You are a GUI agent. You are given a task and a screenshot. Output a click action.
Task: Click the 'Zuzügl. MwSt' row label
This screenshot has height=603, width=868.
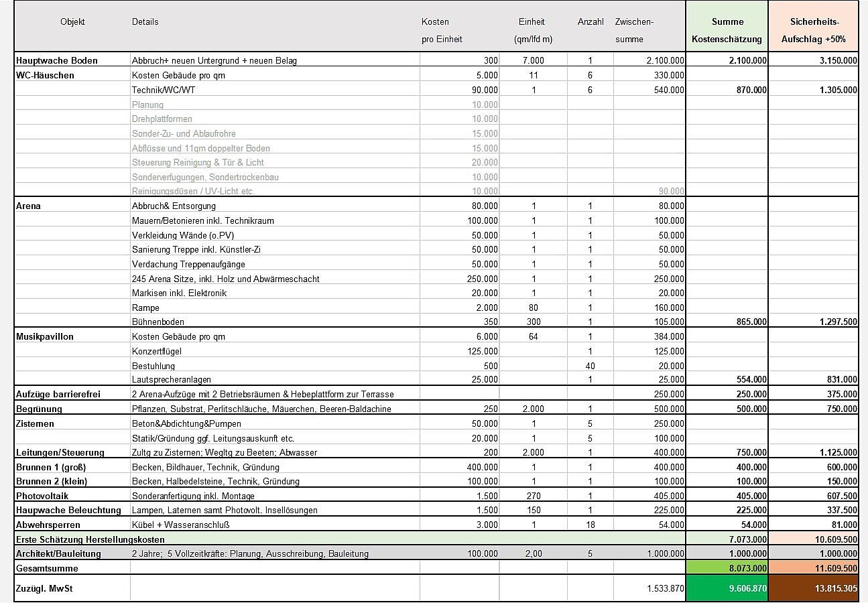click(x=46, y=588)
